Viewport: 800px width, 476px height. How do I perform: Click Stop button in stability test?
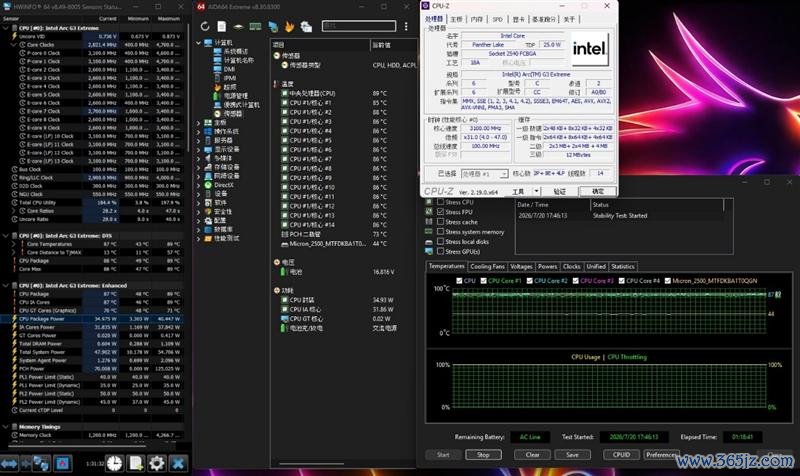(483, 455)
